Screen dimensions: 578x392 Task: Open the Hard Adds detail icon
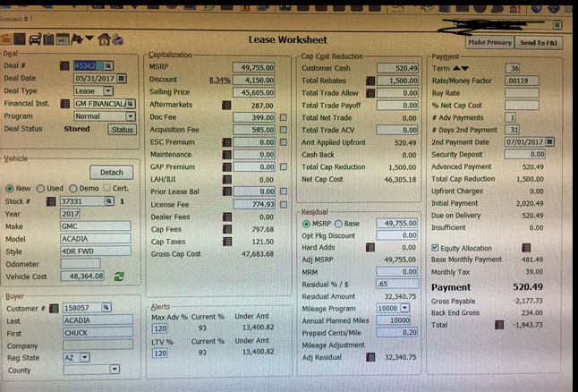[370, 247]
